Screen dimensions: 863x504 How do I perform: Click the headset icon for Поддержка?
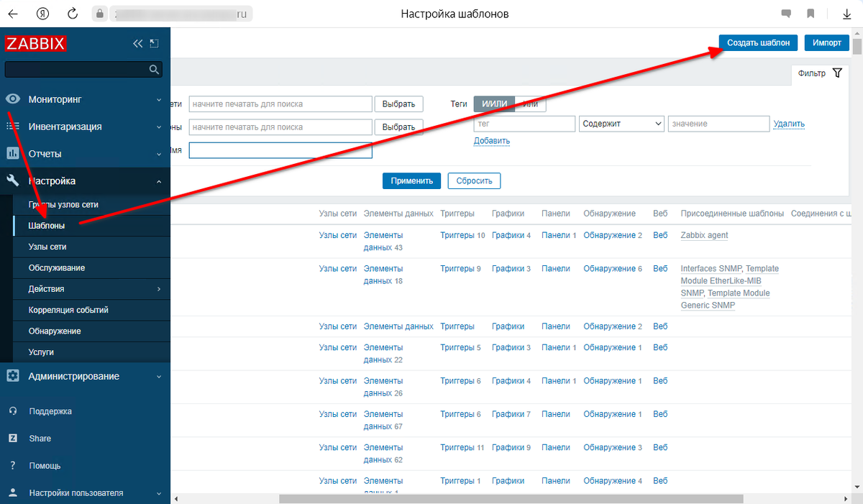[12, 411]
